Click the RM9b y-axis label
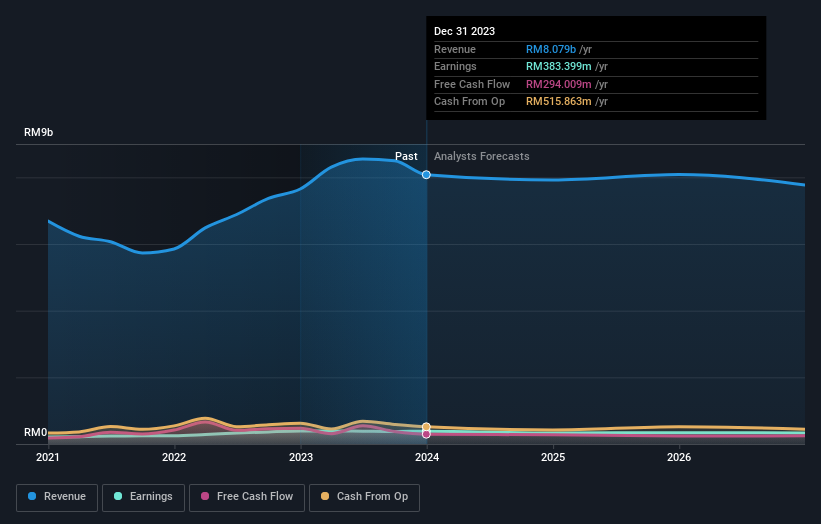 pos(39,132)
